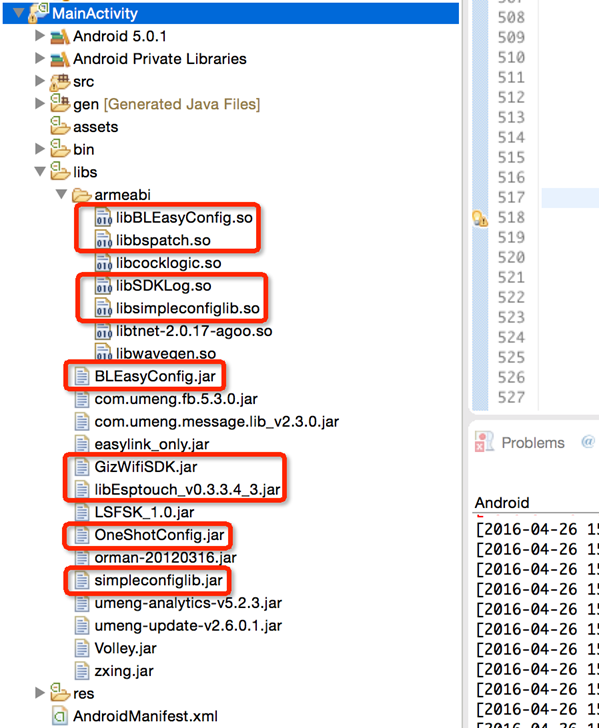The height and width of the screenshot is (728, 599).
Task: Click the libBLEasyConfig.so binary icon
Action: 104,217
